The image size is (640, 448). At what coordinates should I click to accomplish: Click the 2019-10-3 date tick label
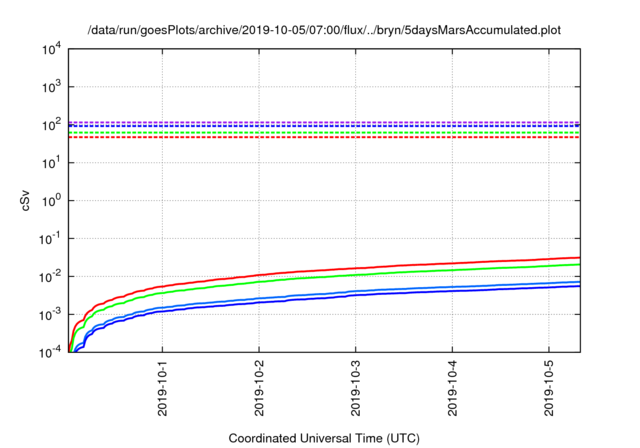(356, 388)
